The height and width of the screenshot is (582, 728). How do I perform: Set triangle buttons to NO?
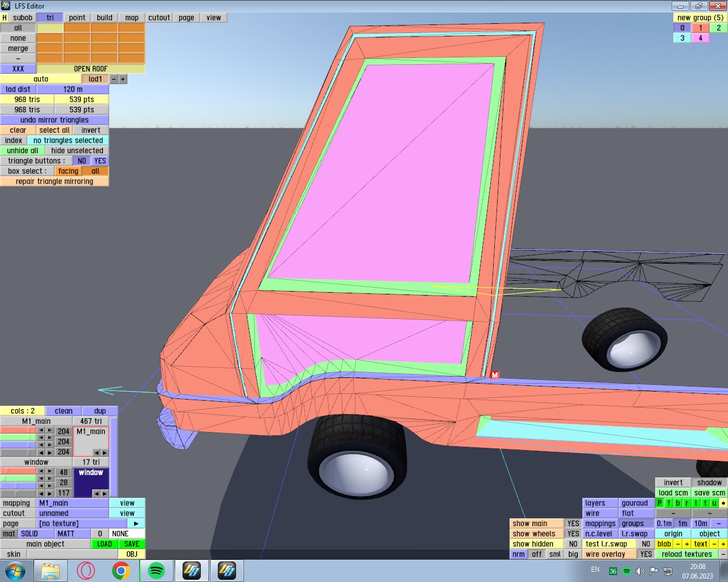point(82,161)
